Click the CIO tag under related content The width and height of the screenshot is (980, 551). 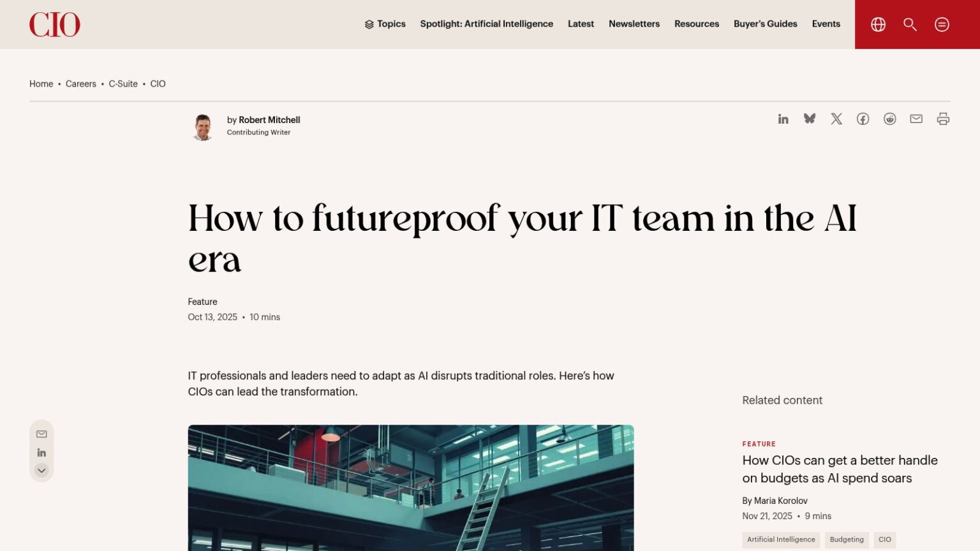(885, 540)
